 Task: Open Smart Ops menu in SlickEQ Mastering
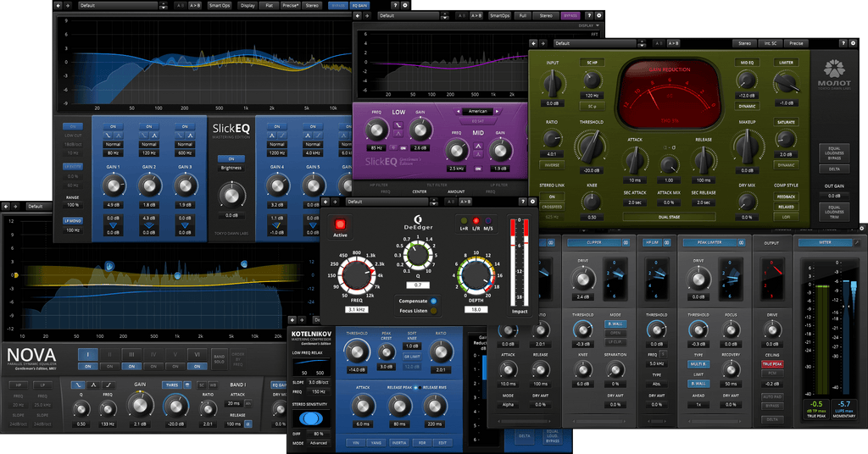[220, 6]
